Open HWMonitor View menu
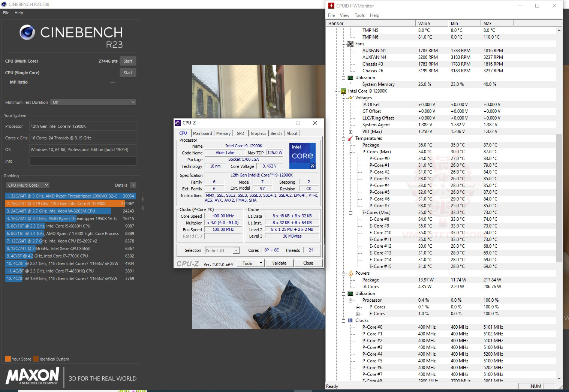This screenshot has height=392, width=569. coord(344,15)
